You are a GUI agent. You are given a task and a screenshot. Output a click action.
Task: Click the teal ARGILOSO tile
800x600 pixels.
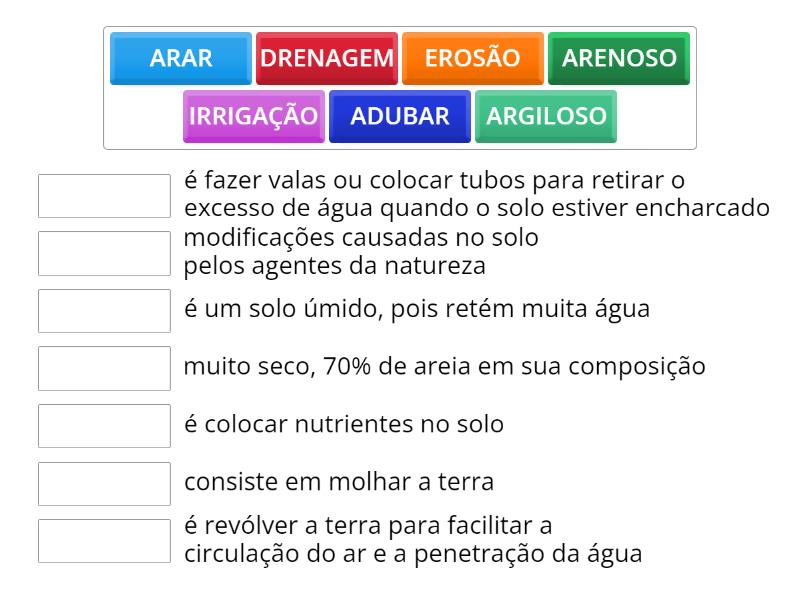(546, 116)
